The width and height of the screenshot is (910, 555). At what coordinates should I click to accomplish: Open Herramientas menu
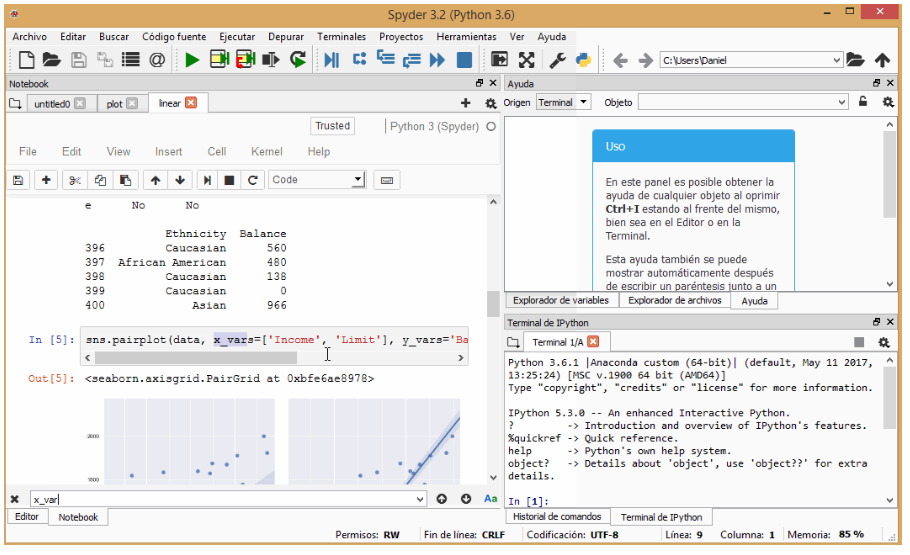(467, 37)
